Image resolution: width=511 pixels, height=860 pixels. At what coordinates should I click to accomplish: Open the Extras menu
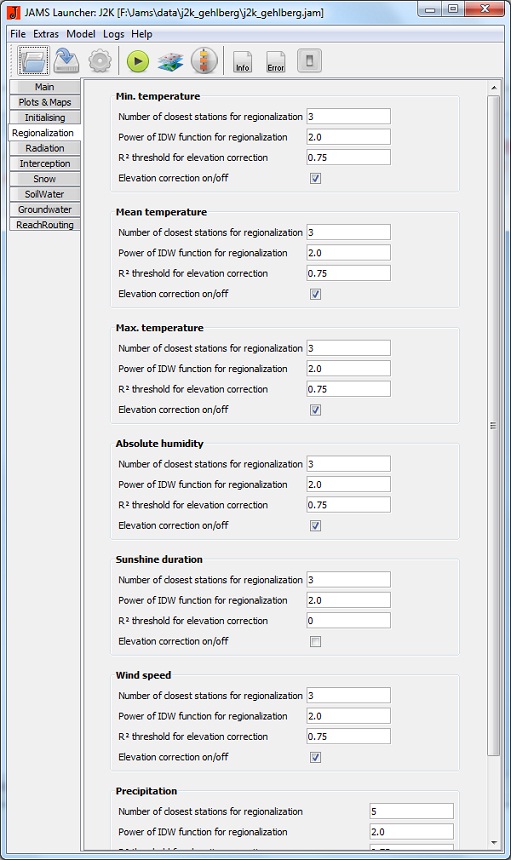pos(46,34)
